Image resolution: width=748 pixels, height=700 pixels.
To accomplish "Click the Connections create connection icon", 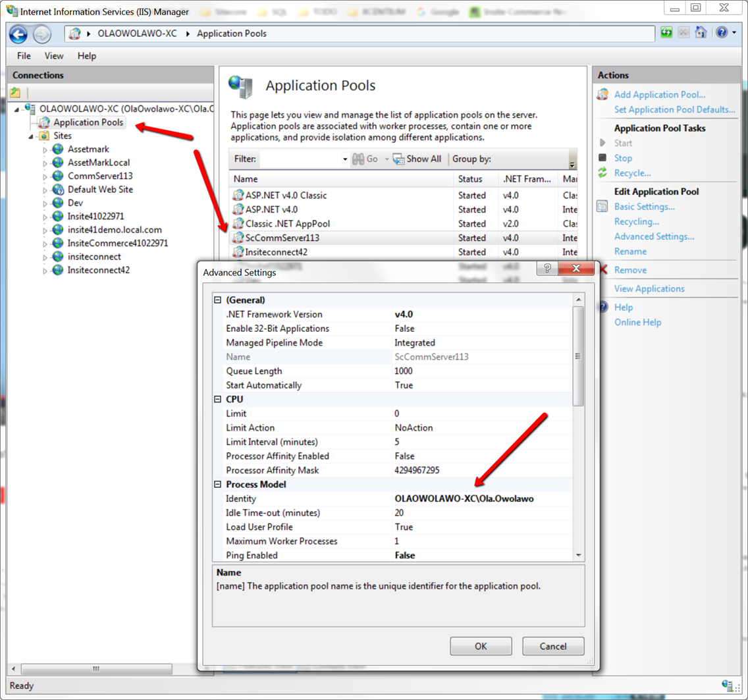I will coord(15,92).
